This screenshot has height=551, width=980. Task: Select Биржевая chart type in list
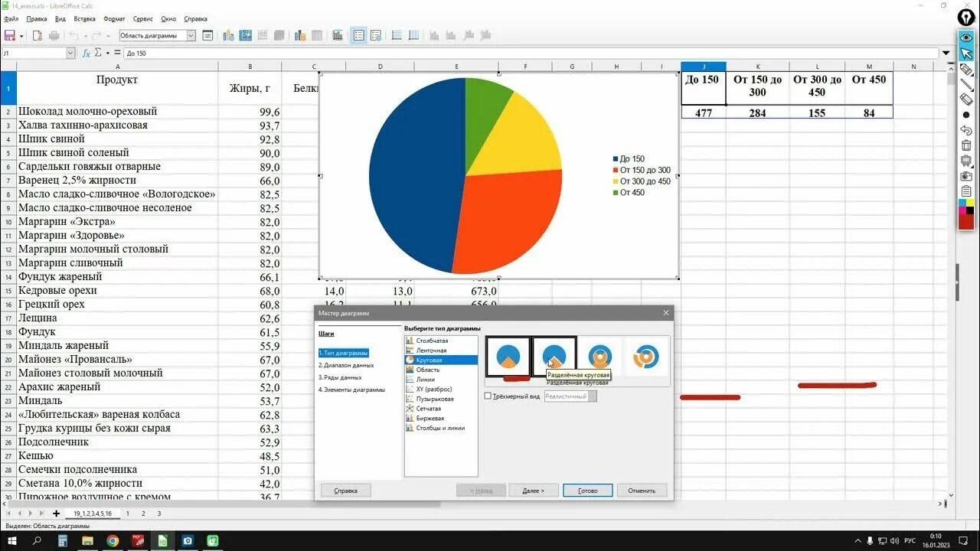click(441, 419)
